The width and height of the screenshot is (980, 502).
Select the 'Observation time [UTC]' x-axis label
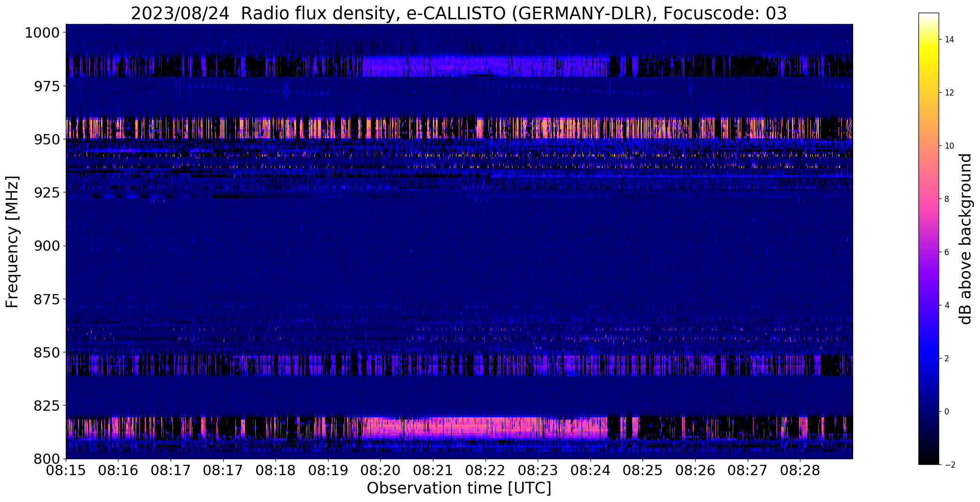[x=459, y=488]
